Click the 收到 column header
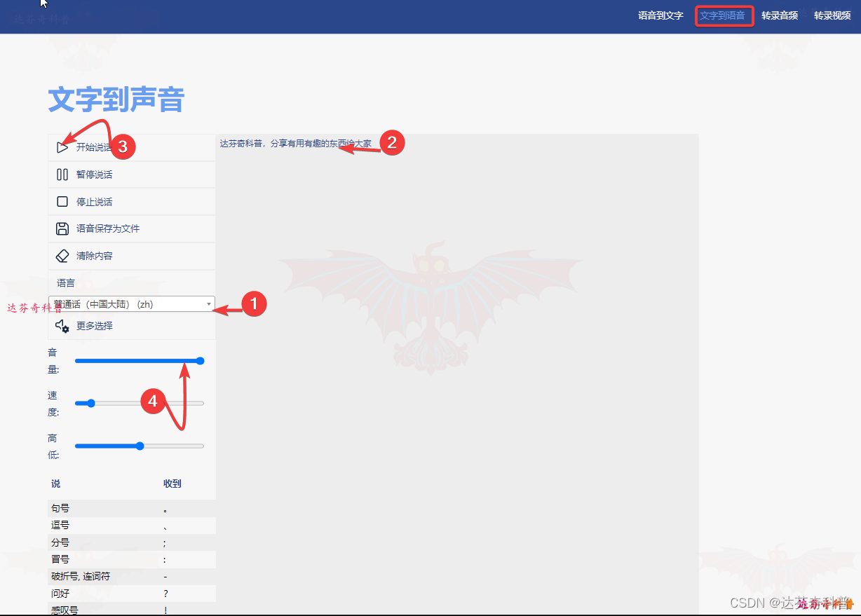The width and height of the screenshot is (861, 616). tap(172, 484)
